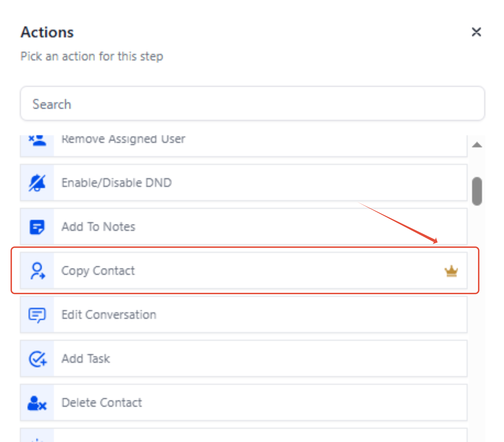Click the Delete Contact icon
This screenshot has height=442, width=504.
point(37,403)
